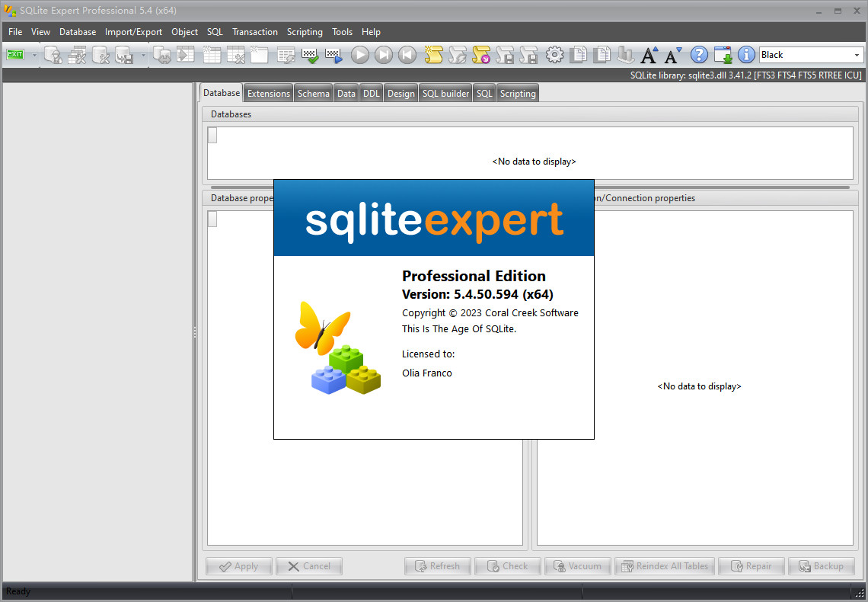
Task: Open the Transaction menu
Action: [254, 32]
